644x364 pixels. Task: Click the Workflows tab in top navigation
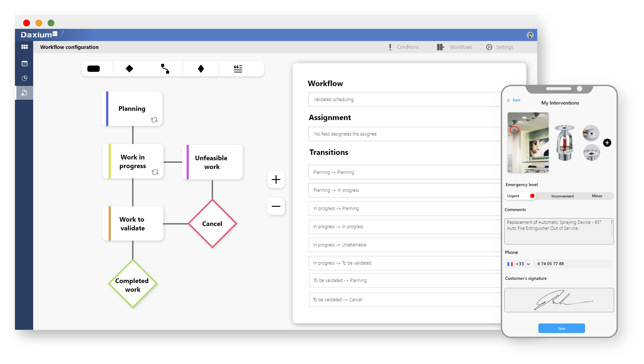[455, 47]
